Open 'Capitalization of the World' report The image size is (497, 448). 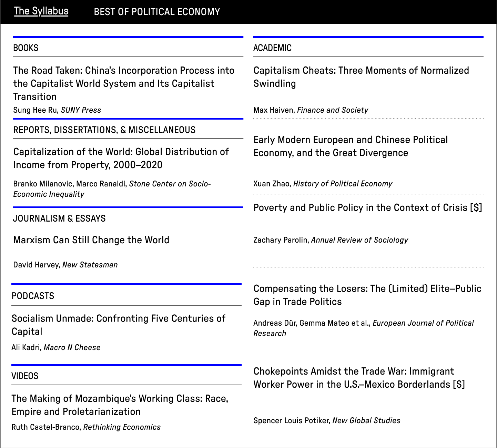[121, 158]
